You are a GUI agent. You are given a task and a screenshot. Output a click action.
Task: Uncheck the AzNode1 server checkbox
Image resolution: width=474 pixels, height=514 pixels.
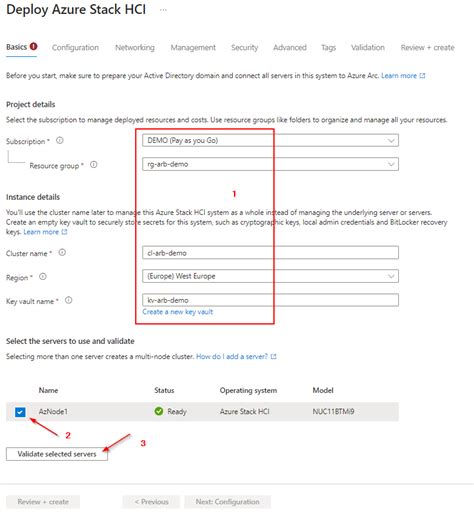coord(20,412)
